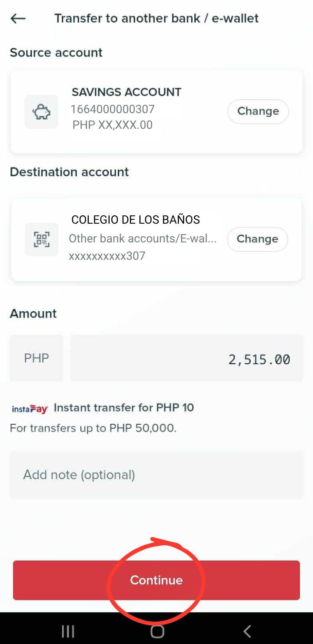Tap the back arrow in the header
The height and width of the screenshot is (644, 313).
pos(18,18)
